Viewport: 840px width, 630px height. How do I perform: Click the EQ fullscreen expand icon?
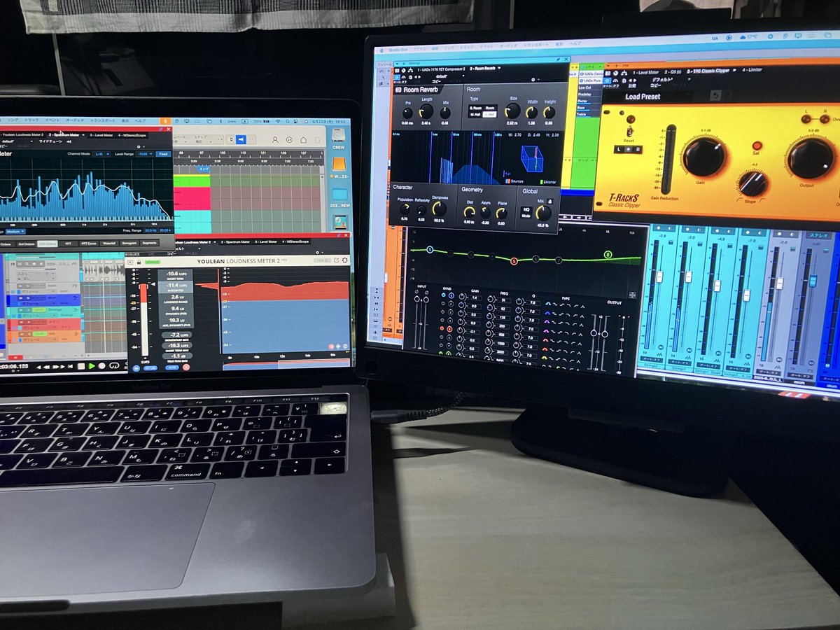coord(632,295)
